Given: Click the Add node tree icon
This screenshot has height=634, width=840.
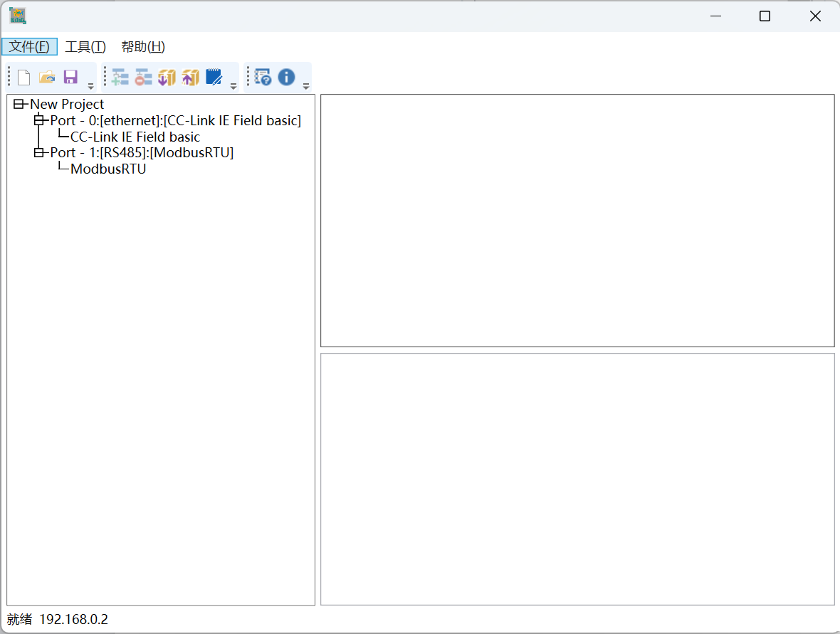Looking at the screenshot, I should point(120,78).
